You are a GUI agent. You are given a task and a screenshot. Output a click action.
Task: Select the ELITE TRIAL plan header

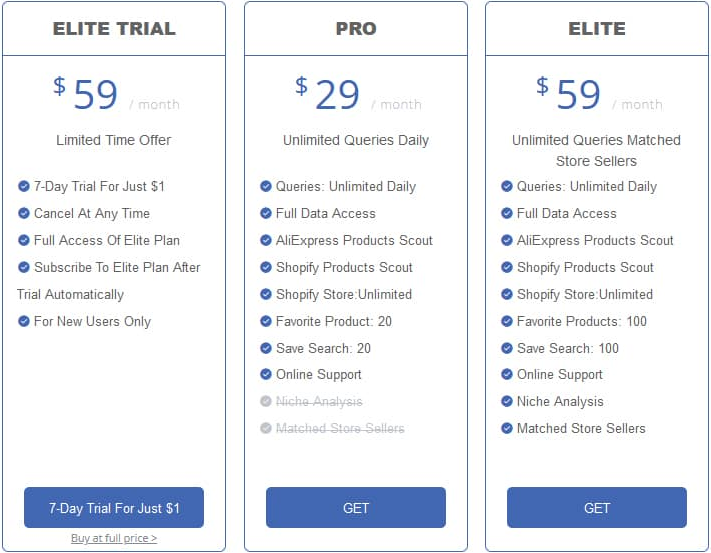click(x=114, y=29)
